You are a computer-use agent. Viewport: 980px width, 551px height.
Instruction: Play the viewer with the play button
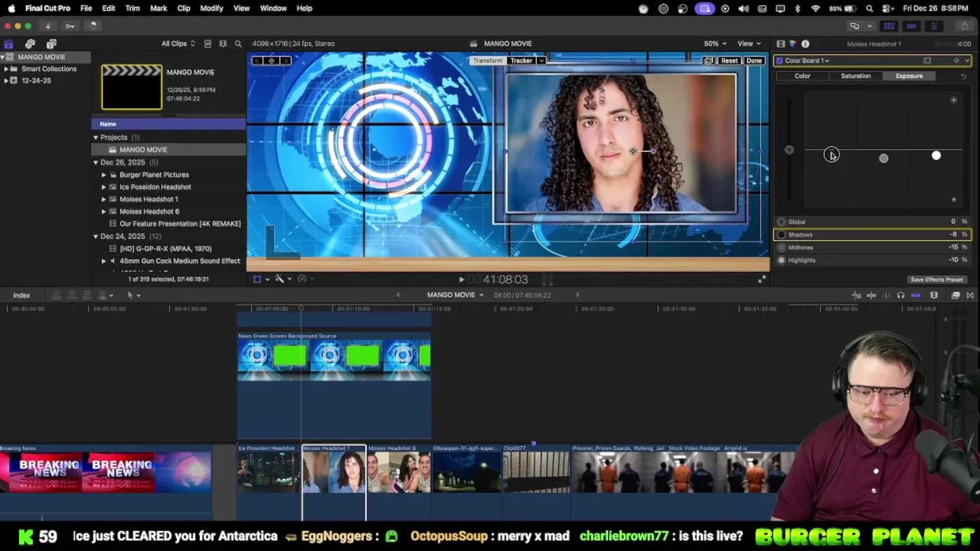coord(461,280)
